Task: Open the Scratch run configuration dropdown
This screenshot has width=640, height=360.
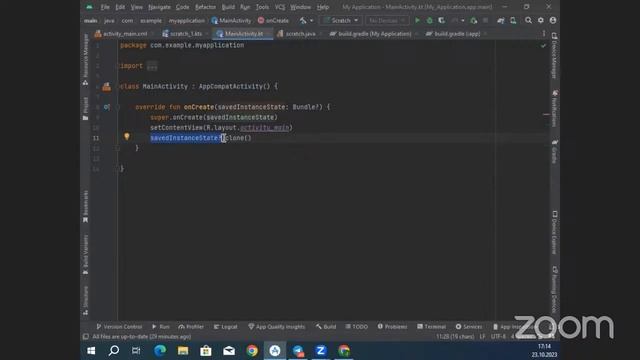Action: click(340, 20)
